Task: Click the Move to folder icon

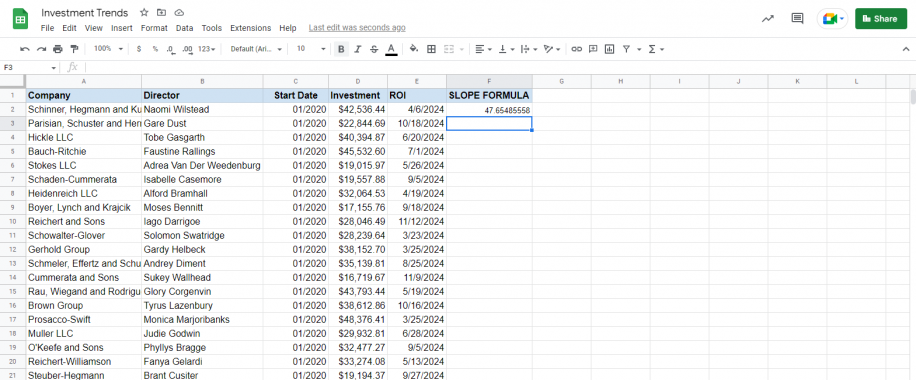Action: coord(162,12)
